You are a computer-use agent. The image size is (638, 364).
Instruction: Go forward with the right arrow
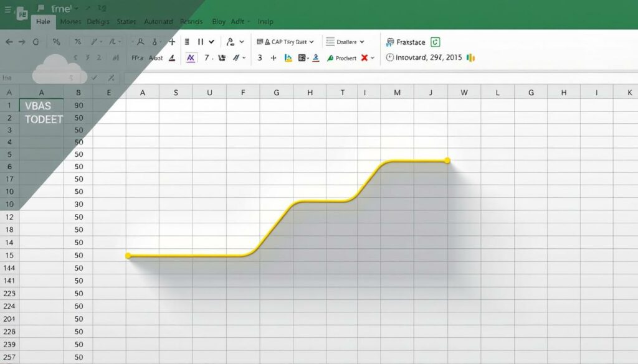(22, 42)
